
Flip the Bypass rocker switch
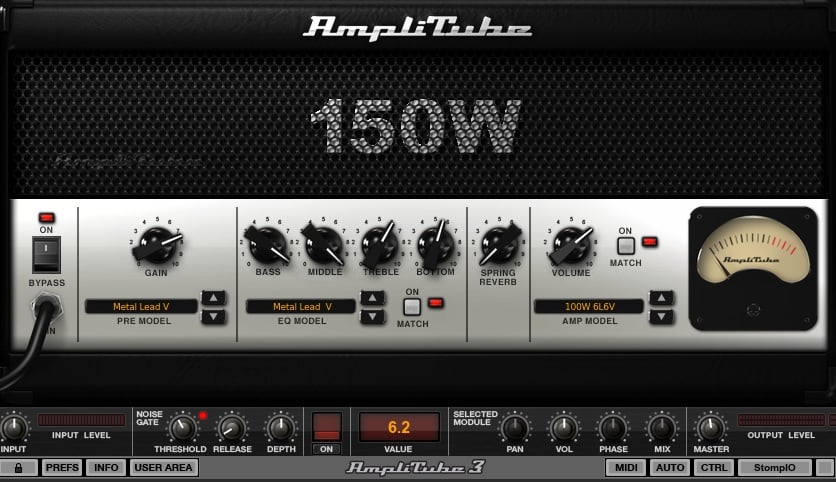(x=46, y=255)
